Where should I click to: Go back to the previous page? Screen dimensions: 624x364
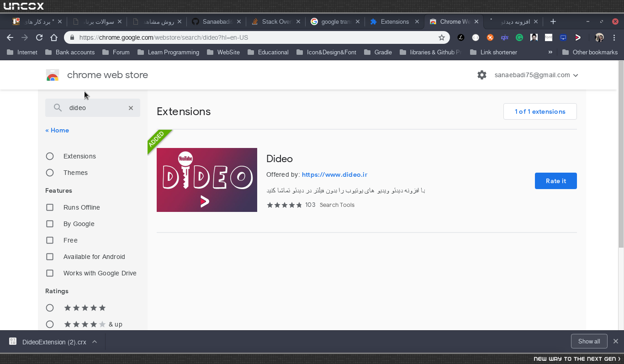10,37
